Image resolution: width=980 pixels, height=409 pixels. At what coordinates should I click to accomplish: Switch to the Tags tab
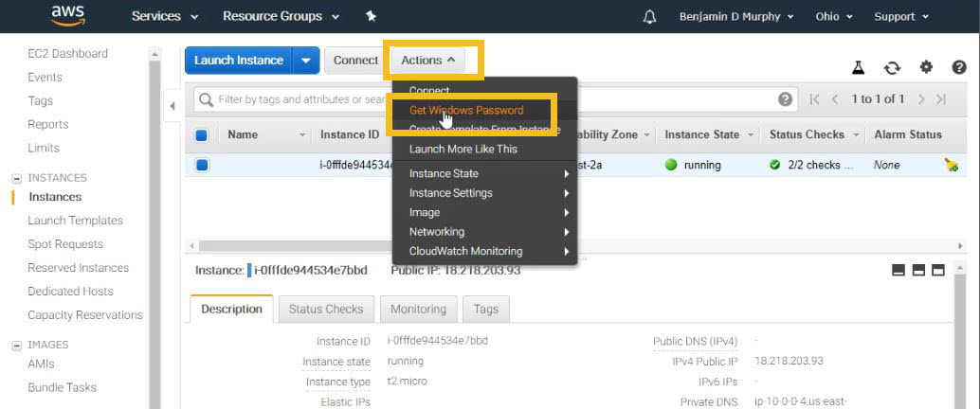pos(485,309)
